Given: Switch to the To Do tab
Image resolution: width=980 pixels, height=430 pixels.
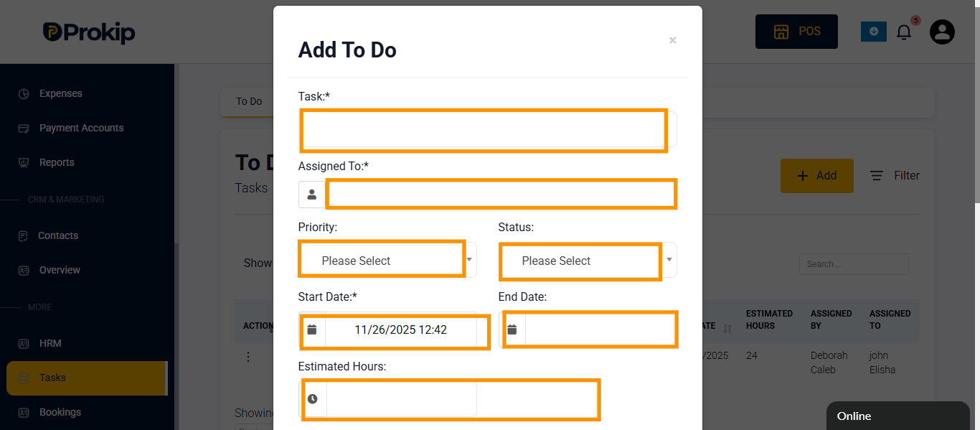Looking at the screenshot, I should tap(249, 101).
